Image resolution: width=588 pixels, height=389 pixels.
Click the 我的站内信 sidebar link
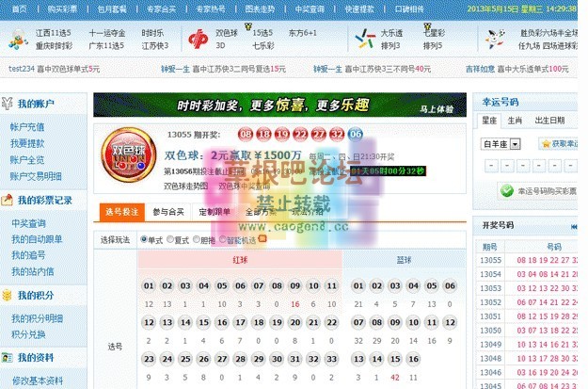(x=33, y=271)
